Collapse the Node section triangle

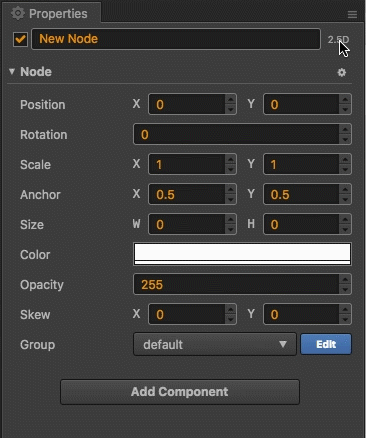(x=12, y=71)
